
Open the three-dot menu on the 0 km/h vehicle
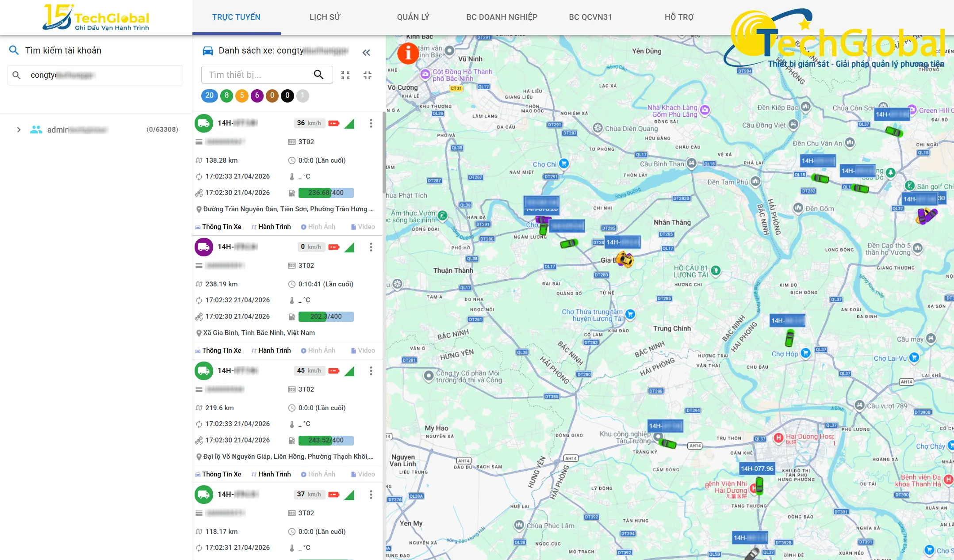371,247
